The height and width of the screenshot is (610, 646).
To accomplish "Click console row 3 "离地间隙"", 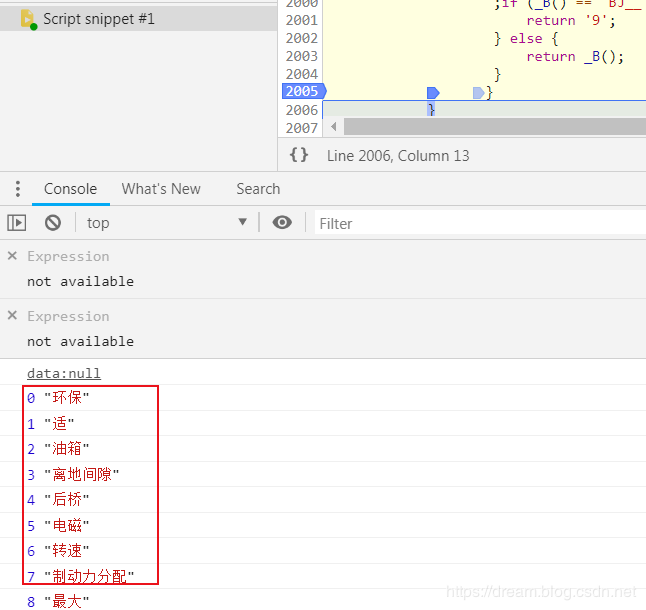I will click(323, 474).
